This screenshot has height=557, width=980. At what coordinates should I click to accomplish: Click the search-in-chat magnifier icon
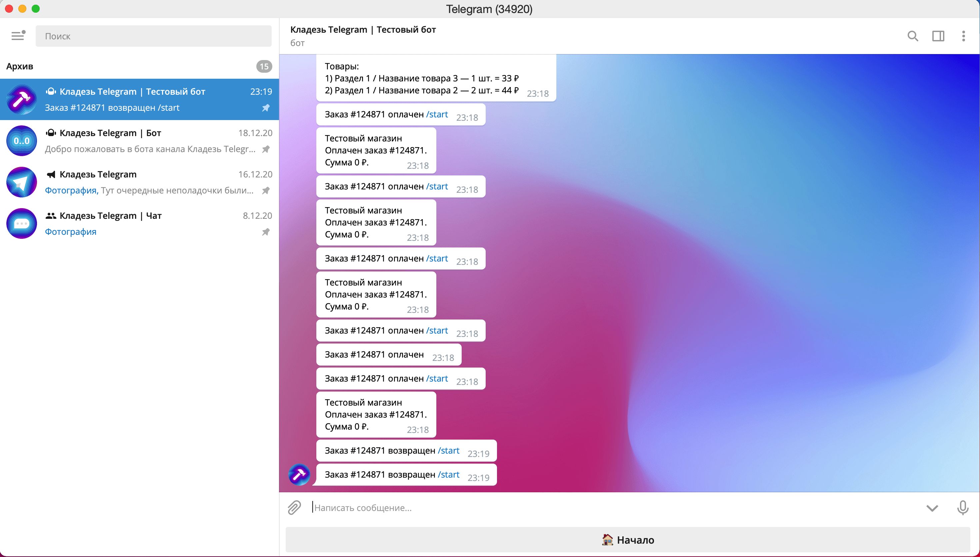pos(913,36)
